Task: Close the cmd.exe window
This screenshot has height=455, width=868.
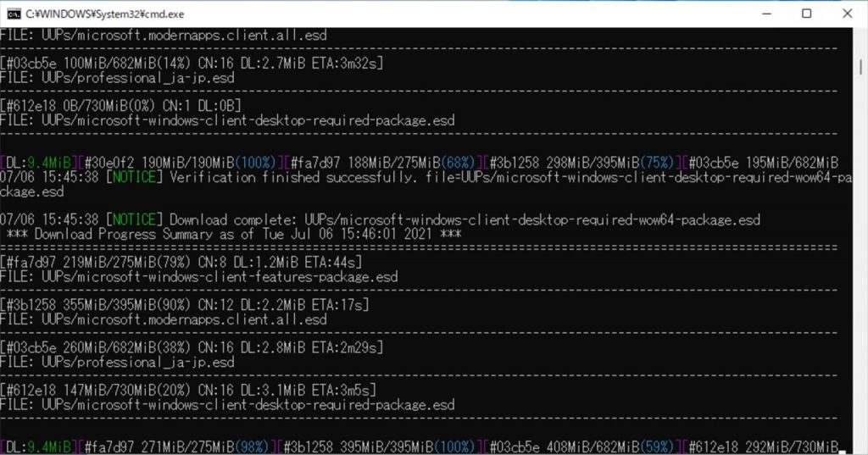Action: tap(847, 14)
